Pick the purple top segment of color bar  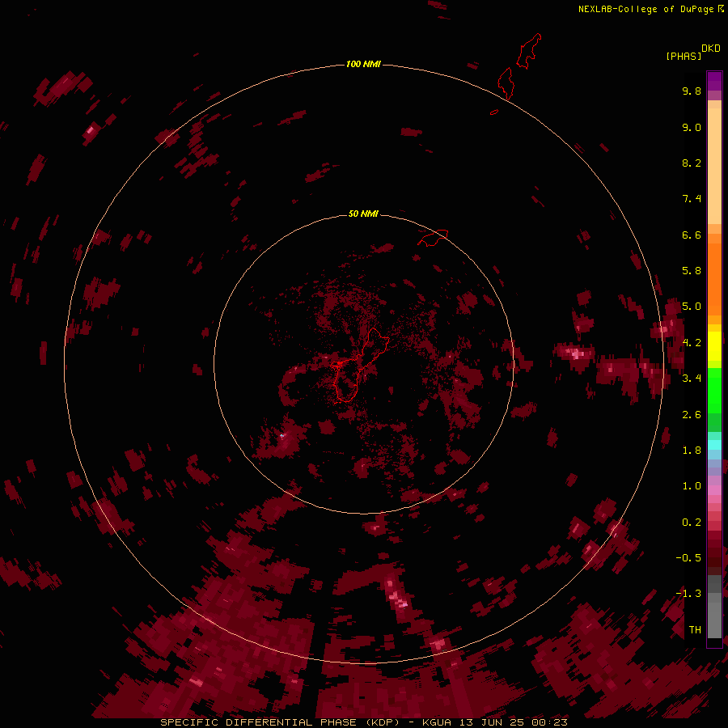[x=714, y=81]
